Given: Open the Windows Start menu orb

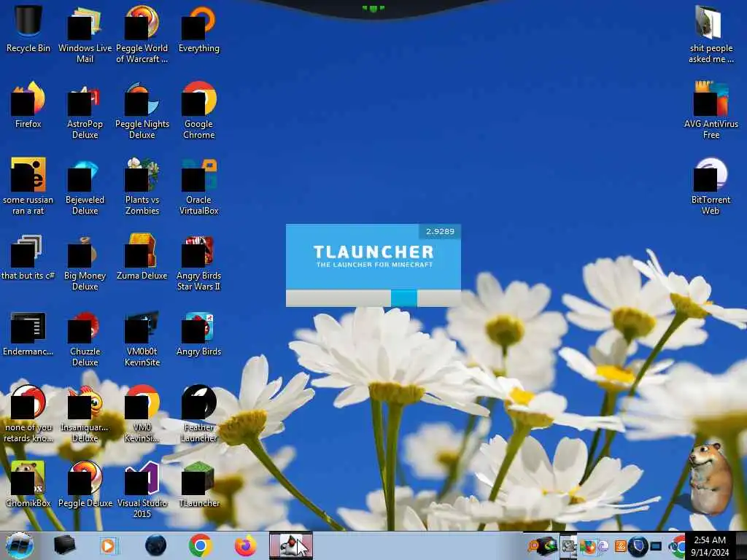Looking at the screenshot, I should (19, 545).
